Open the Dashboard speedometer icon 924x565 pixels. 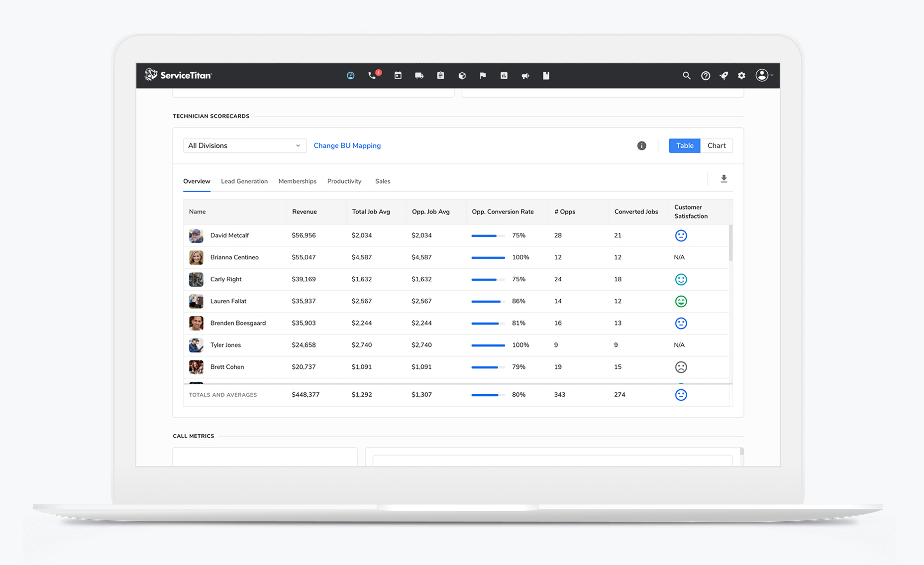click(x=350, y=75)
